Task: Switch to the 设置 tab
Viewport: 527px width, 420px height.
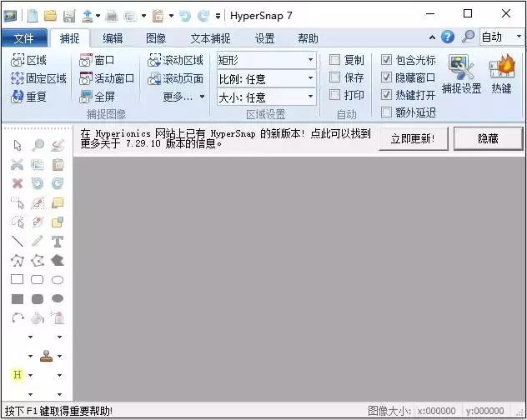Action: click(265, 38)
